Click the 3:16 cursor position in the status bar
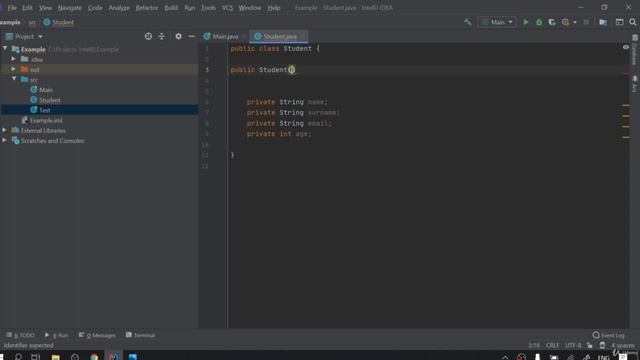This screenshot has width=640, height=360. [x=534, y=345]
